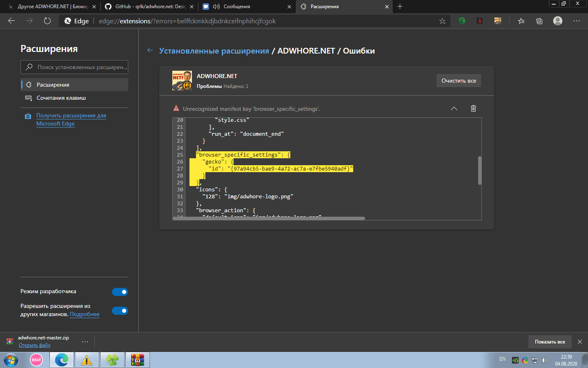Delete the error with trash icon
Image resolution: width=588 pixels, height=368 pixels.
point(473,108)
